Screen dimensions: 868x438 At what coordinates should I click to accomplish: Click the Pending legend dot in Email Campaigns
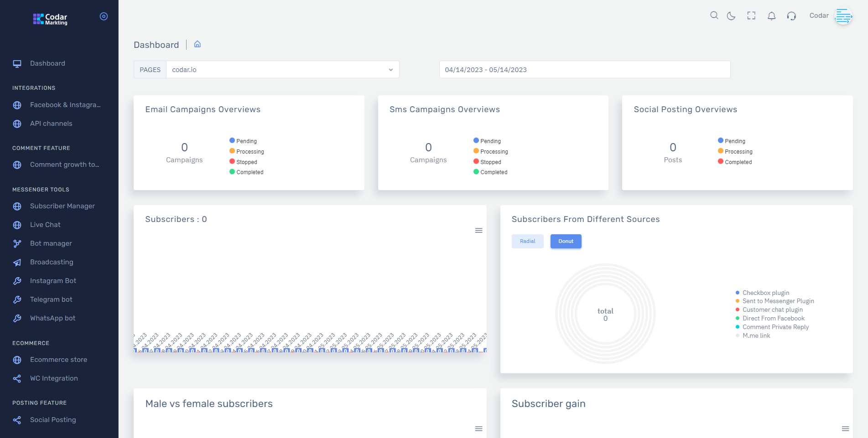233,140
